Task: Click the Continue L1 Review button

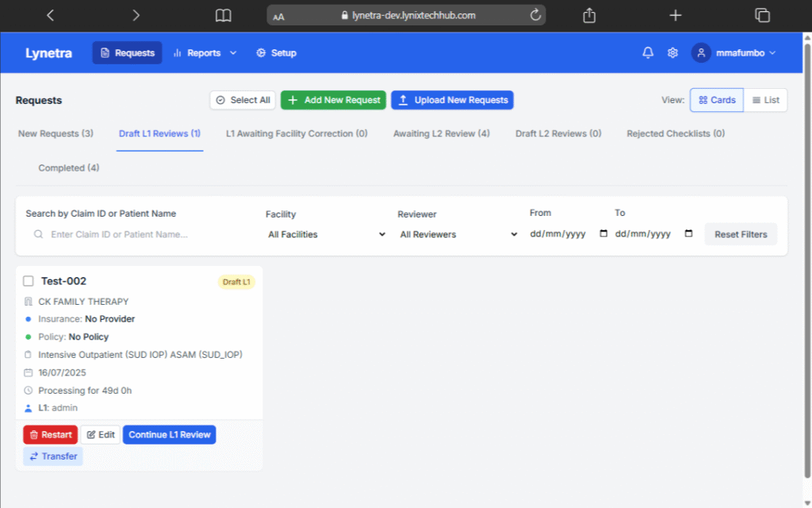Action: (169, 435)
